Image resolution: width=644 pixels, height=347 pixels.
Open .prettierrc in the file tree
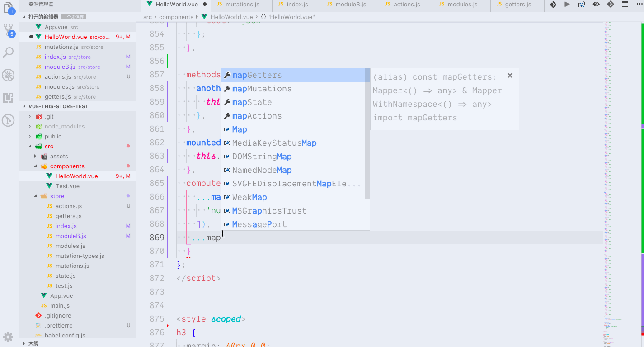(78, 325)
